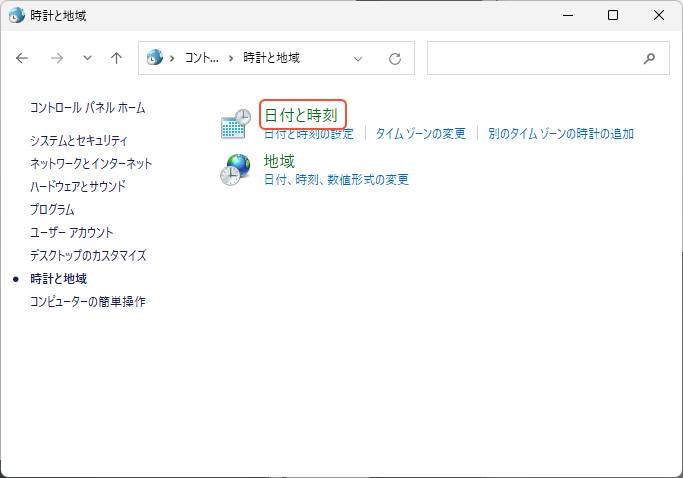Open 地域 heading link
This screenshot has height=478, width=683.
click(279, 161)
